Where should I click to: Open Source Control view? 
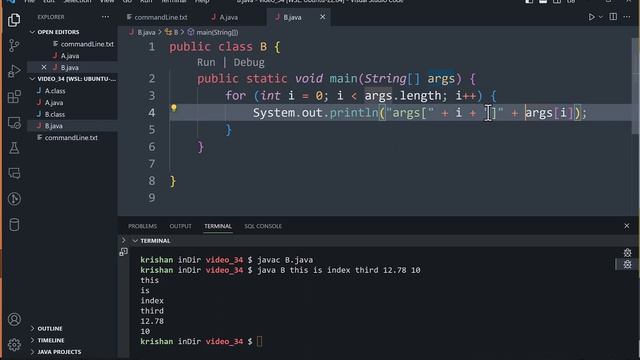[x=14, y=45]
